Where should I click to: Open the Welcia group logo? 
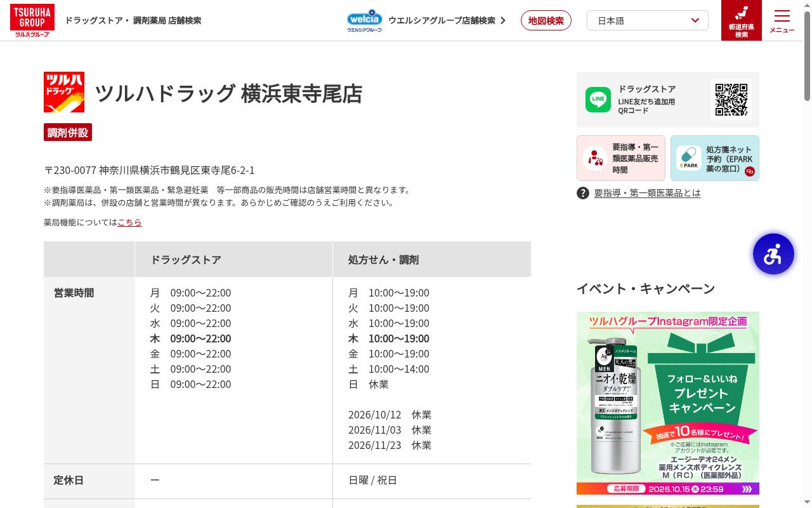[x=365, y=20]
